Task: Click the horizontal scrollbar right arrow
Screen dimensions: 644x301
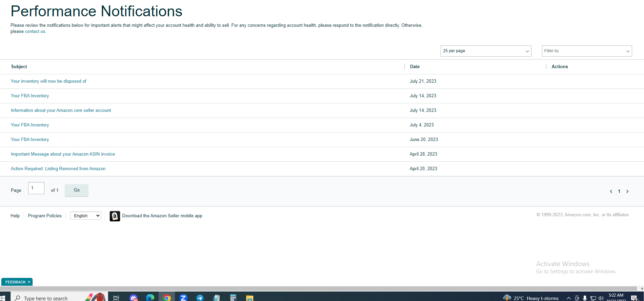Action: pyautogui.click(x=642, y=289)
